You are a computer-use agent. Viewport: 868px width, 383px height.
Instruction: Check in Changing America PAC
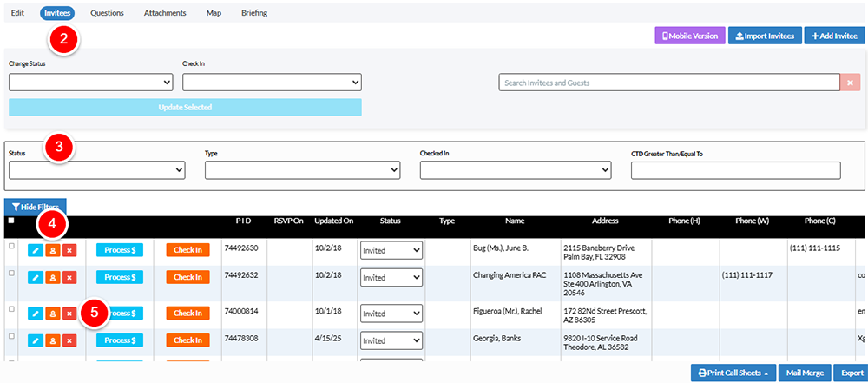click(x=187, y=277)
